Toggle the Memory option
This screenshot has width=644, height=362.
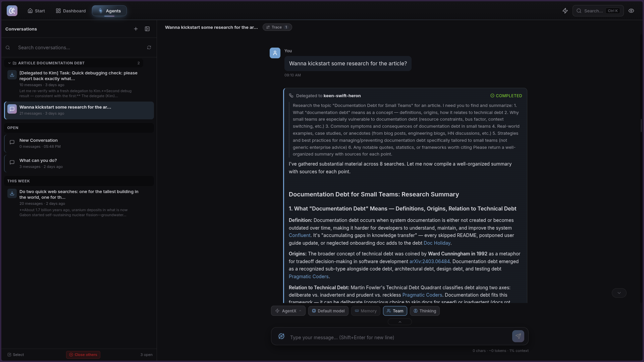(x=366, y=311)
